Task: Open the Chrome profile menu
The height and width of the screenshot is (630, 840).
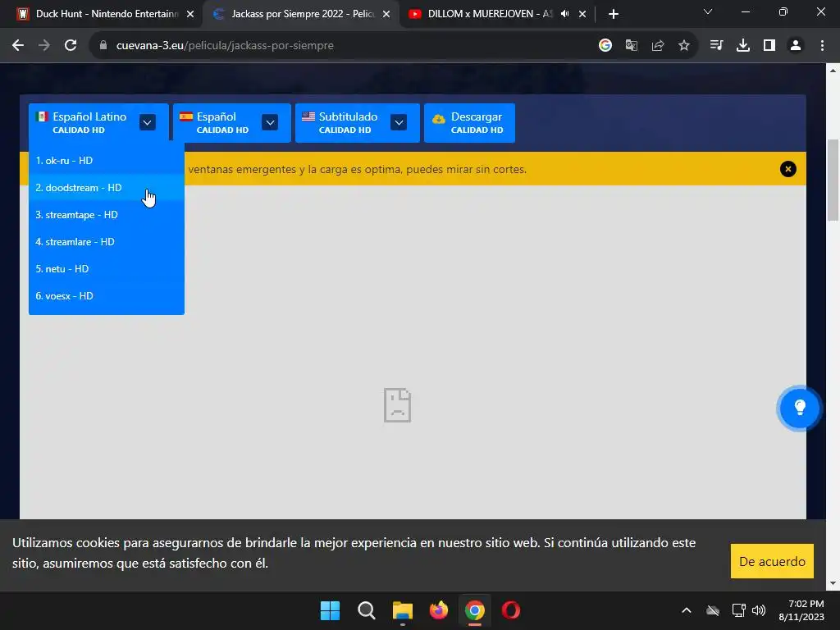Action: click(796, 46)
